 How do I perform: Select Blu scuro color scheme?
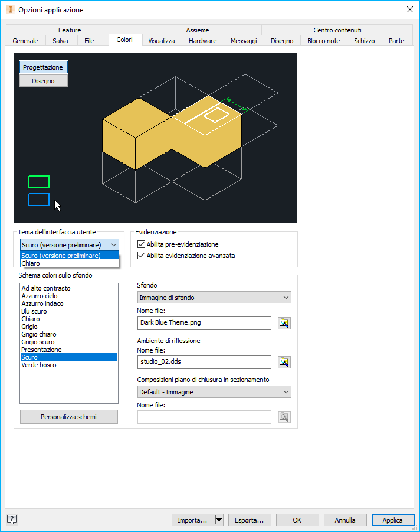[x=69, y=311]
